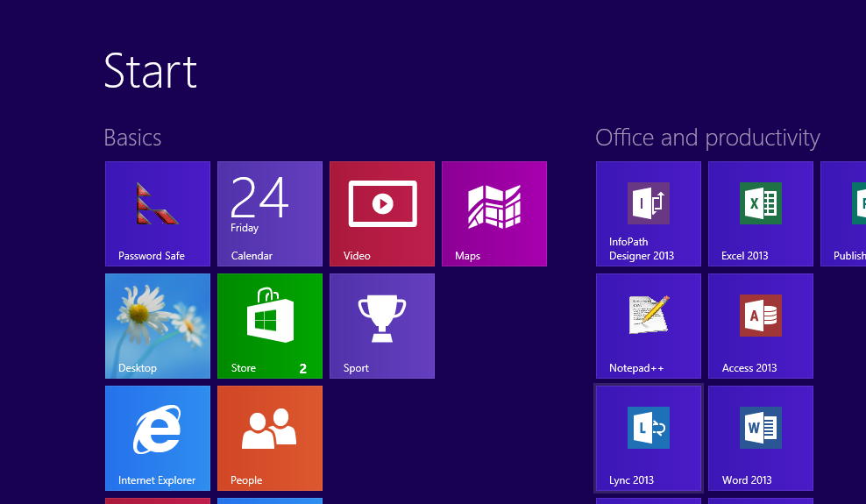Click the Office and productivity group heading
The height and width of the screenshot is (504, 866).
(707, 138)
